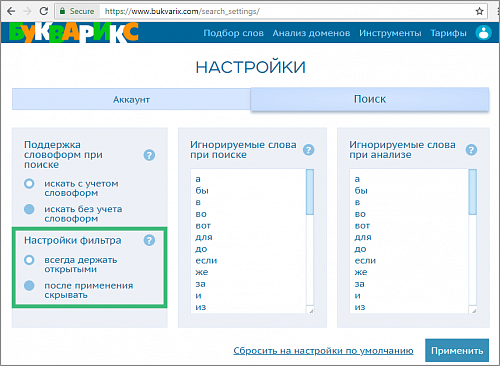Open the Инструменты menu
The height and width of the screenshot is (366, 500).
tap(390, 33)
